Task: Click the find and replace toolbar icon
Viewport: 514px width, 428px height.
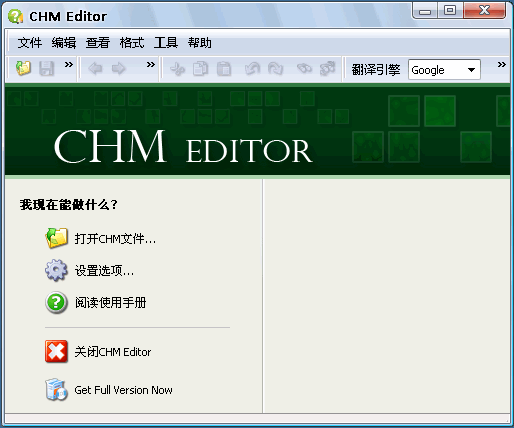Action: click(327, 69)
